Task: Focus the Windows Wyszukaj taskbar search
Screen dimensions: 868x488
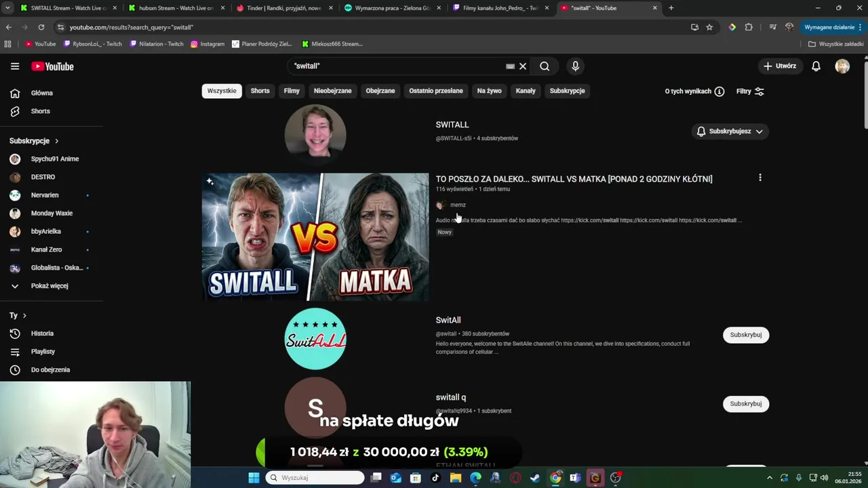Action: 315,478
